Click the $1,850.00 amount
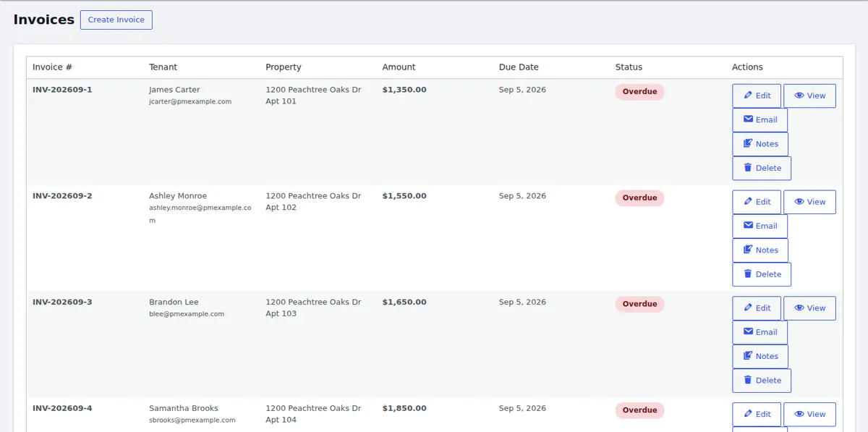 pyautogui.click(x=404, y=408)
